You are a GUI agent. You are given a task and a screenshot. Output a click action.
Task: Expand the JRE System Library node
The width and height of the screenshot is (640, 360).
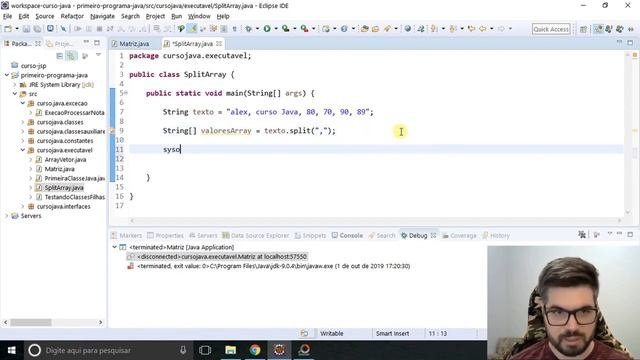15,84
